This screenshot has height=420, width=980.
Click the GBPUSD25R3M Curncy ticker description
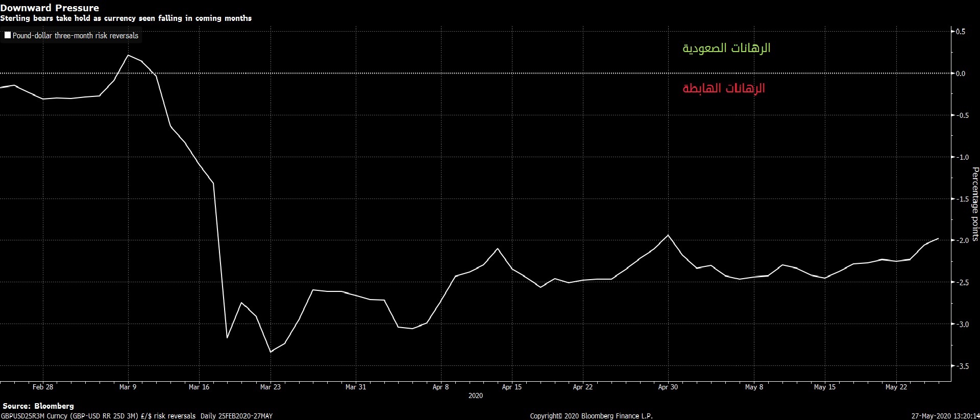(136, 416)
